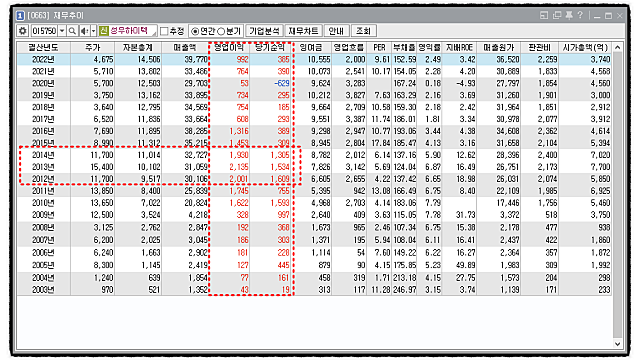The image size is (640, 360).
Task: Click the 영업이익 column header
Action: tap(229, 47)
